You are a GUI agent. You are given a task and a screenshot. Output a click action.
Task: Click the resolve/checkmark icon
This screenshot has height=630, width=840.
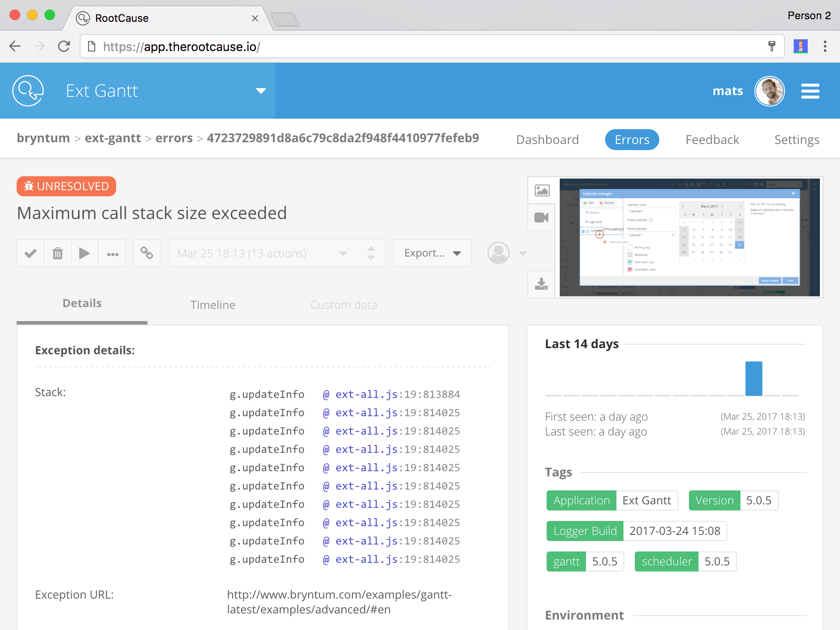tap(30, 253)
